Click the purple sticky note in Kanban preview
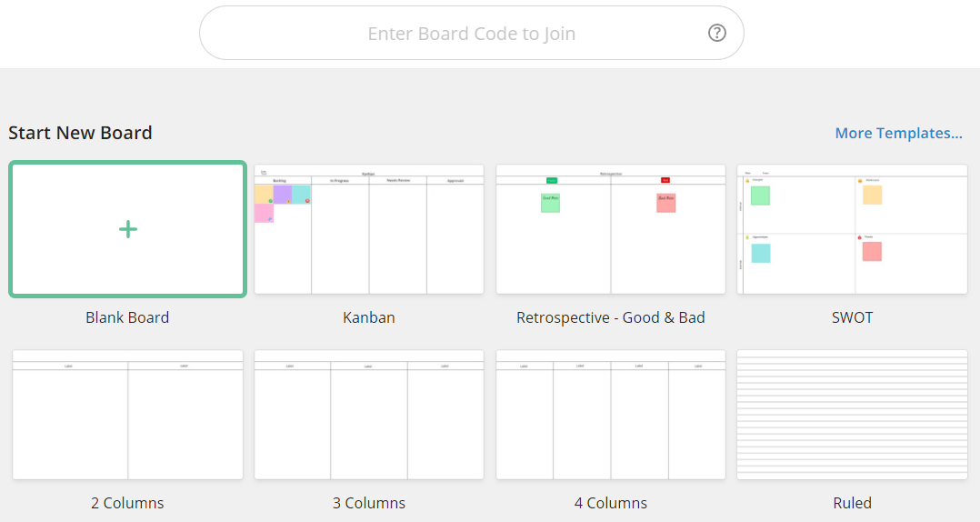The image size is (980, 522). pos(283,195)
